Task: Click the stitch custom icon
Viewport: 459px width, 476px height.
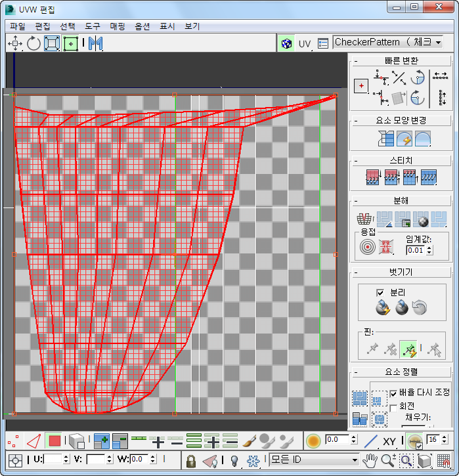Action: [x=429, y=177]
